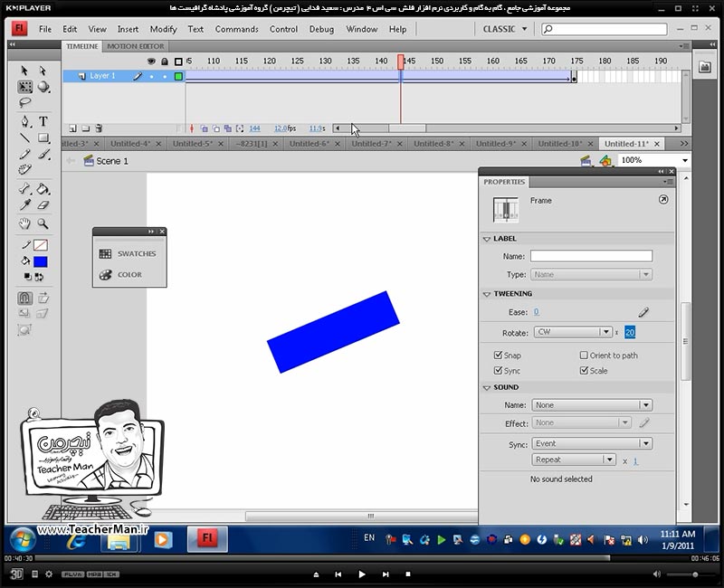Select the Eyedropper tool
Image resolution: width=724 pixels, height=588 pixels.
click(x=25, y=205)
